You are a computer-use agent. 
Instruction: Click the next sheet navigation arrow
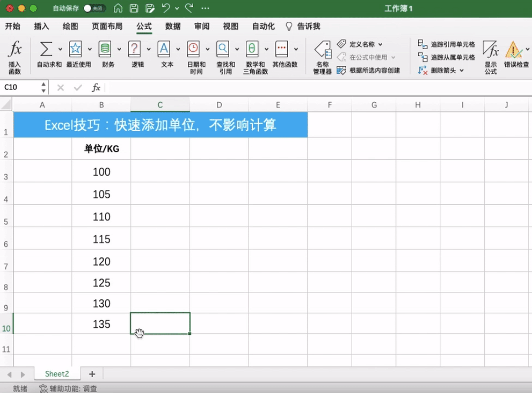(x=23, y=374)
